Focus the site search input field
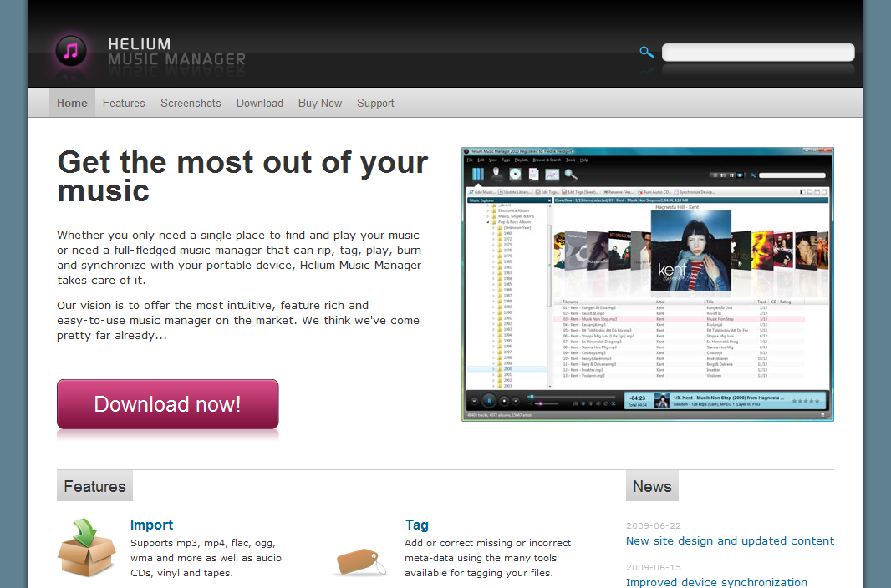The width and height of the screenshot is (891, 588). [758, 53]
